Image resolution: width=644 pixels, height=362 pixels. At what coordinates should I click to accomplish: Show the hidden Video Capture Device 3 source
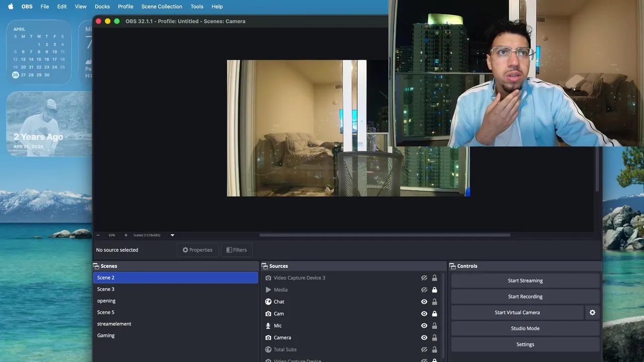424,278
